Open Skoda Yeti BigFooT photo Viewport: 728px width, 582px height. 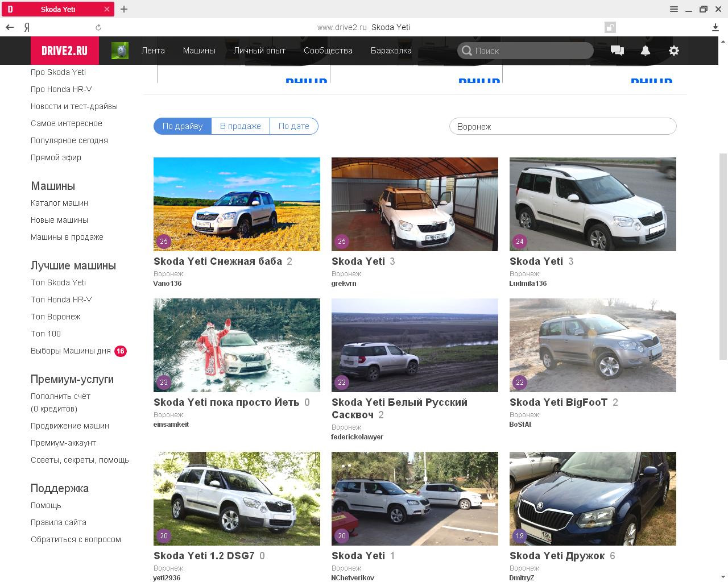click(593, 345)
